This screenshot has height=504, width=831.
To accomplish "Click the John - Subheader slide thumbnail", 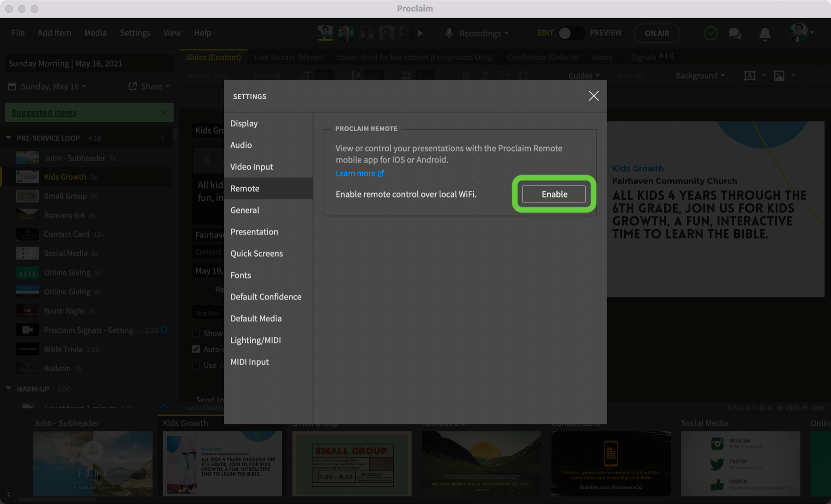I will (x=93, y=463).
